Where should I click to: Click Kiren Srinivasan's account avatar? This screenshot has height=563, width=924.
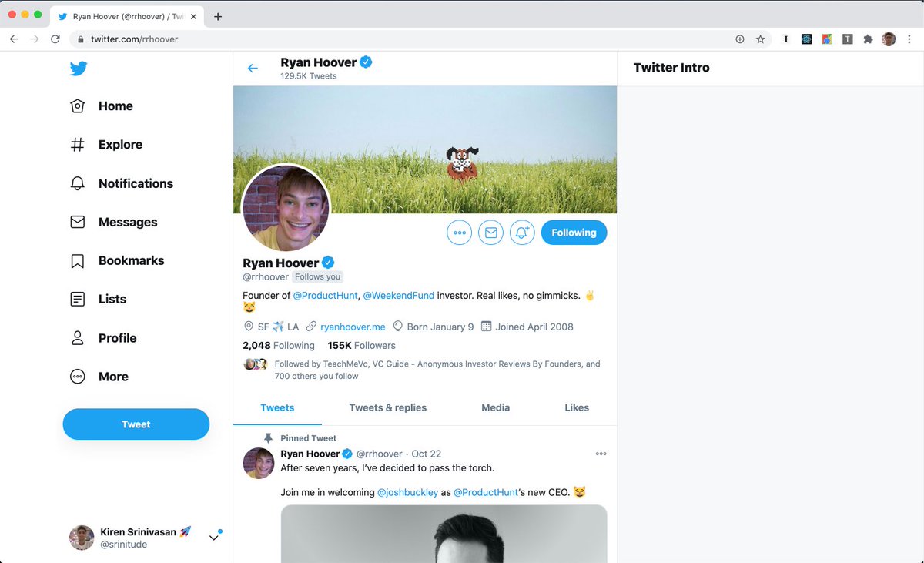pyautogui.click(x=82, y=538)
